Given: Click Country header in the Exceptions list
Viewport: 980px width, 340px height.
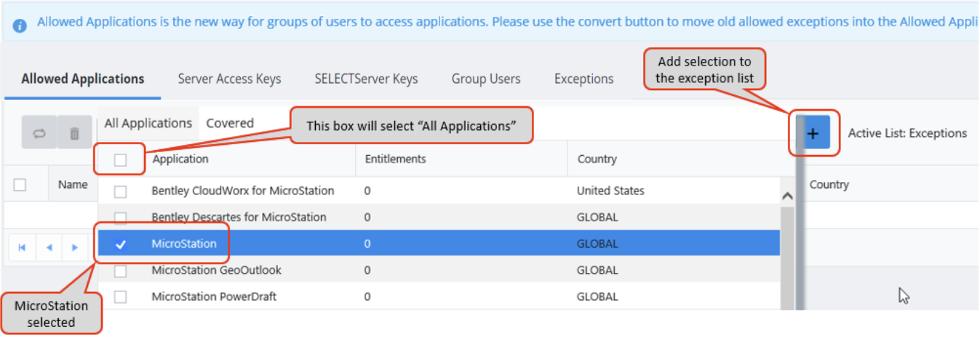Looking at the screenshot, I should (x=829, y=185).
